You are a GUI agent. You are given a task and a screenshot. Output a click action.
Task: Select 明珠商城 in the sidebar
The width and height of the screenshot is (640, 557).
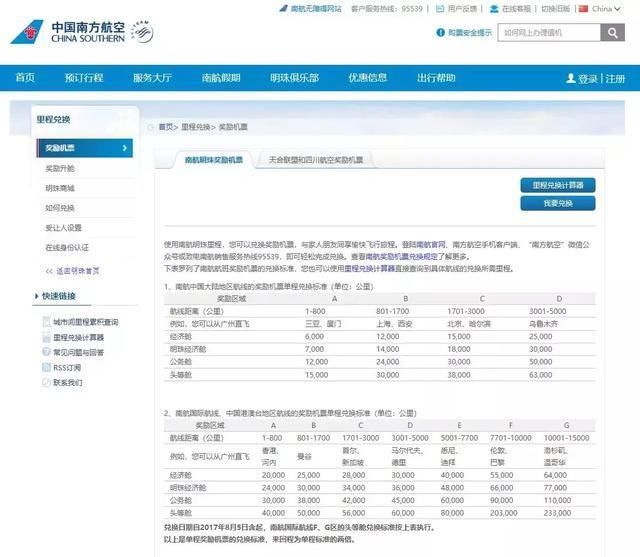point(60,188)
